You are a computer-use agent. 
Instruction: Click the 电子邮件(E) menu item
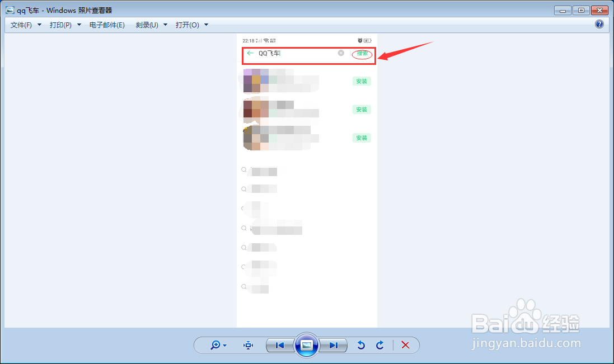pos(107,25)
